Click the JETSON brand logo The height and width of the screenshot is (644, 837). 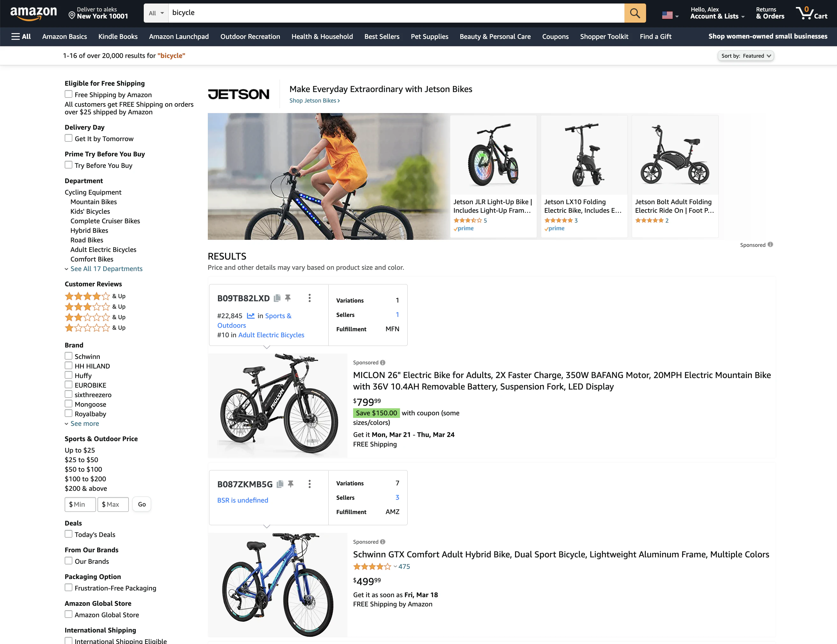(x=238, y=94)
